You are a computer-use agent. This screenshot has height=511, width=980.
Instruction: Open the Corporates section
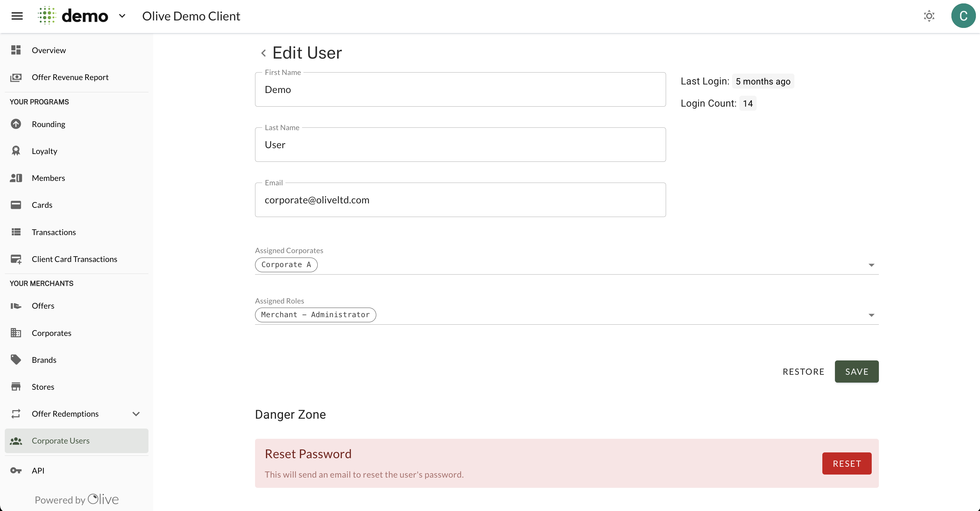click(x=77, y=333)
